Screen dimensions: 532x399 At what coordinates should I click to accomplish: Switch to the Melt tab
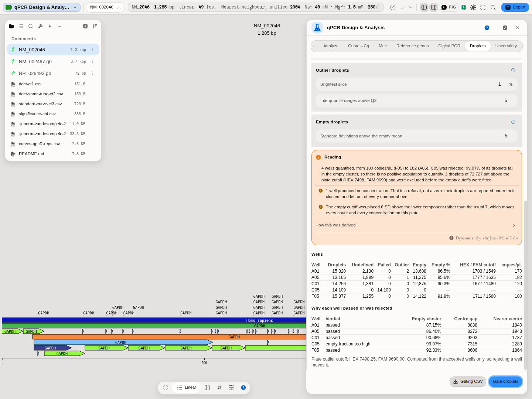tap(383, 46)
